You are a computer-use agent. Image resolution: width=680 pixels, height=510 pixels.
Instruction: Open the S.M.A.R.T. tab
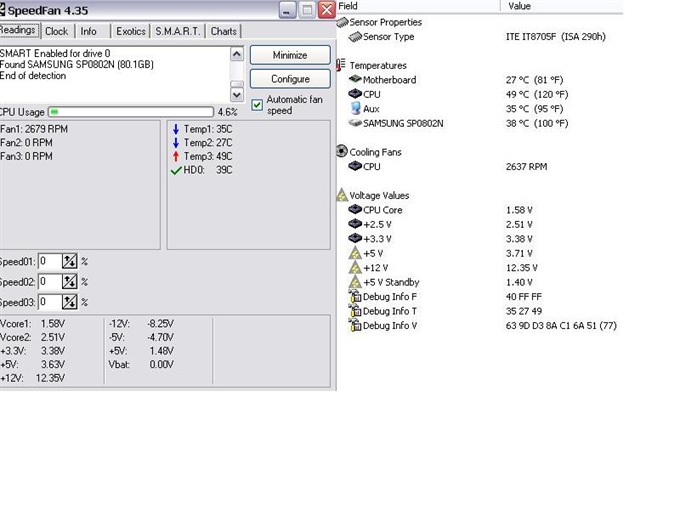(177, 31)
